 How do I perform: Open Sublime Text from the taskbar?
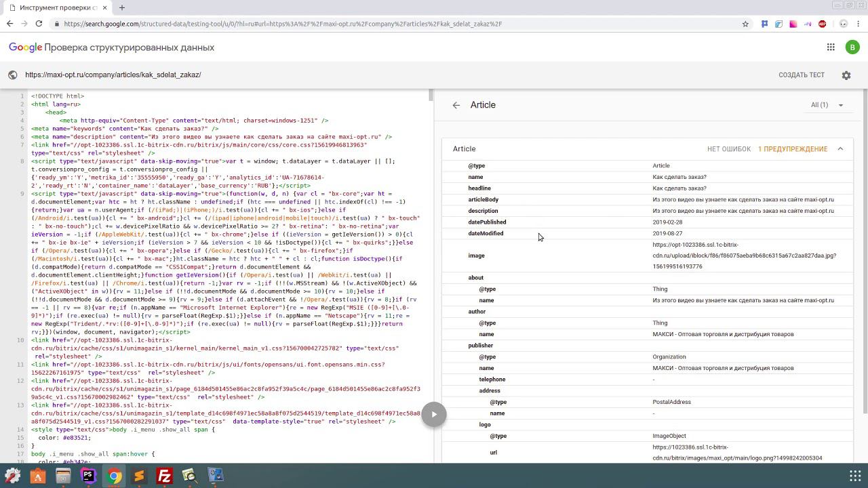139,476
